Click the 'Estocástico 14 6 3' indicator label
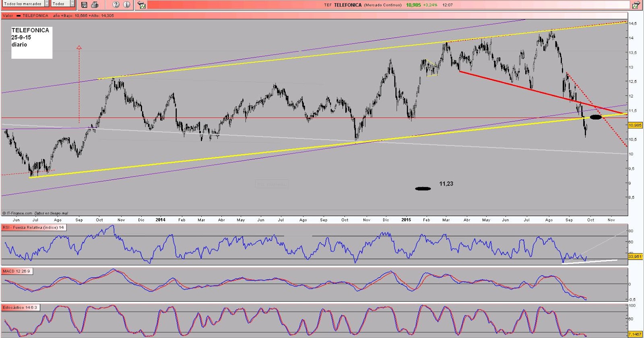Screen dimensions: 644x338 coord(20,307)
